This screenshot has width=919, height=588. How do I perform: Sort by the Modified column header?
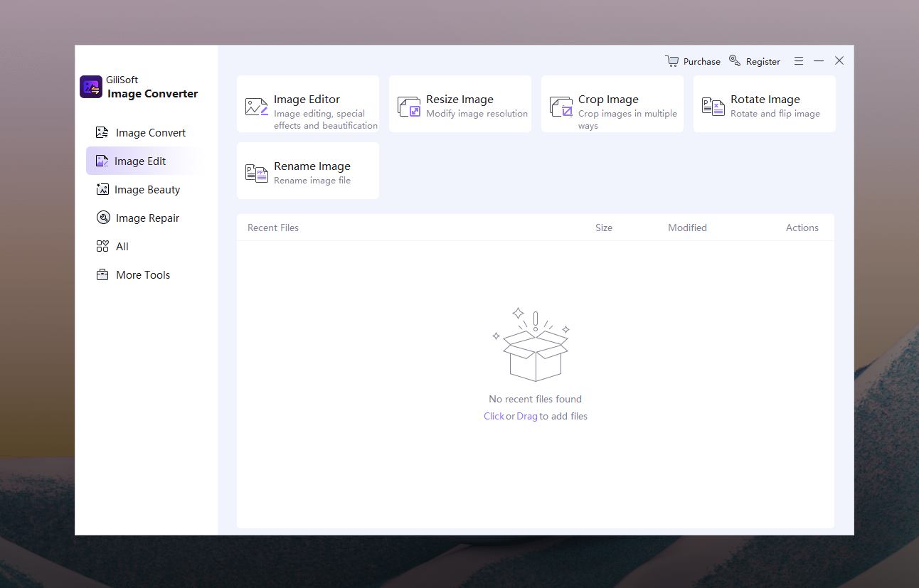[x=687, y=228]
